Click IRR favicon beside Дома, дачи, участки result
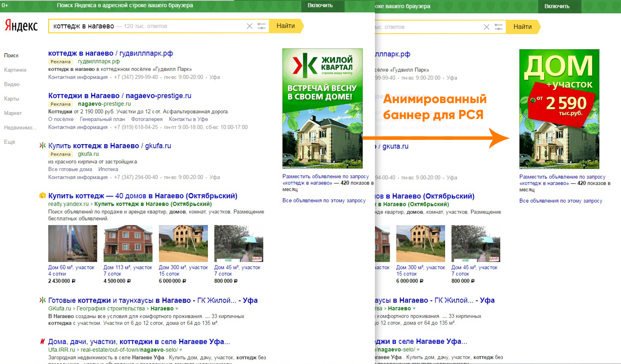This screenshot has width=621, height=364. (42, 342)
